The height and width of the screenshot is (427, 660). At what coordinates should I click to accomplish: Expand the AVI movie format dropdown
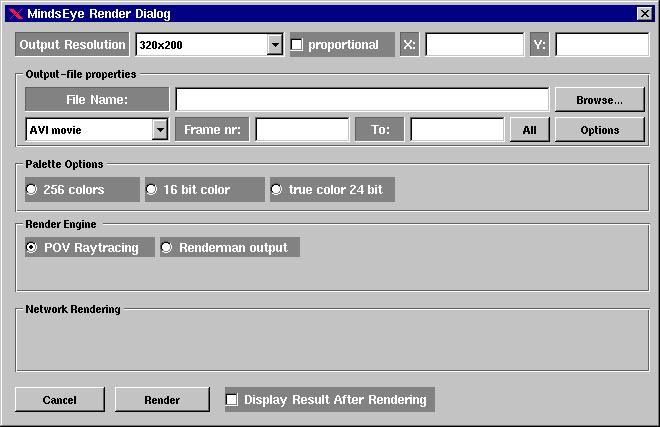(160, 130)
